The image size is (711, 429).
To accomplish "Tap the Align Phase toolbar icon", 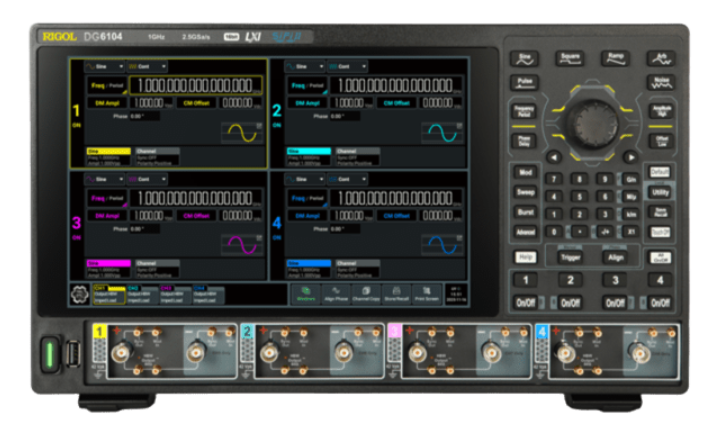I will 336,294.
